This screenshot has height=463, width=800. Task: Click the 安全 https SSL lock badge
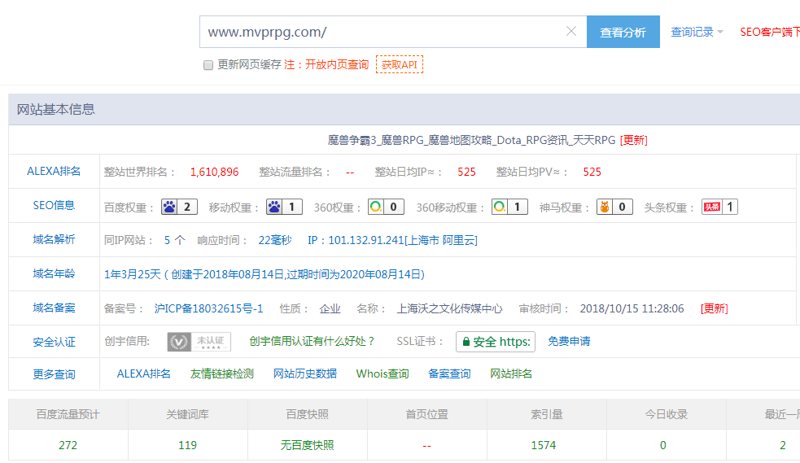(x=495, y=342)
